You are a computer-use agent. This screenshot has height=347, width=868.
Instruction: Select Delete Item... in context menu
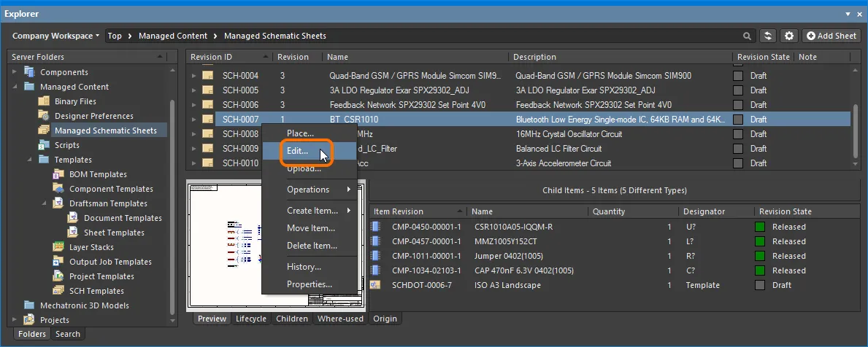coord(312,246)
